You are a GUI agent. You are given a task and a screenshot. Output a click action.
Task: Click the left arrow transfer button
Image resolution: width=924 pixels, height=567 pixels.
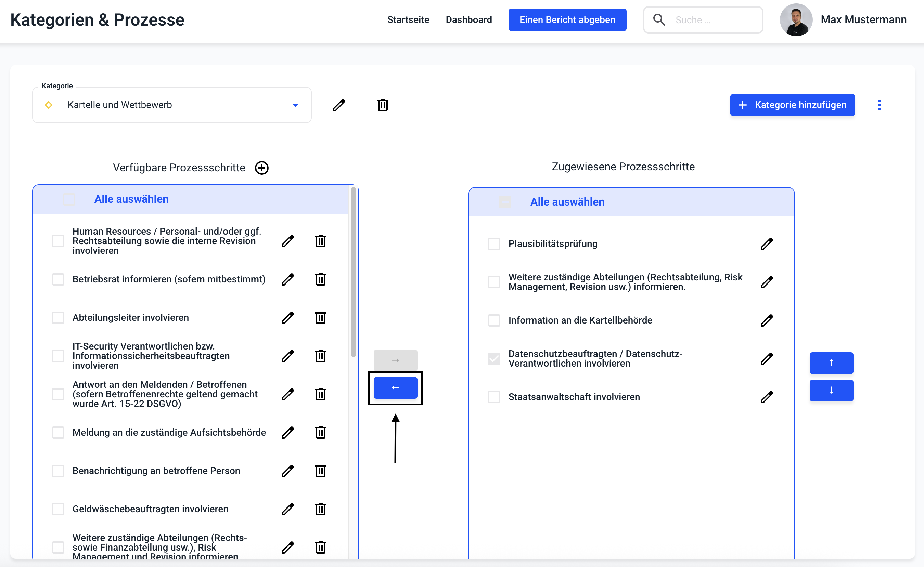(x=395, y=387)
